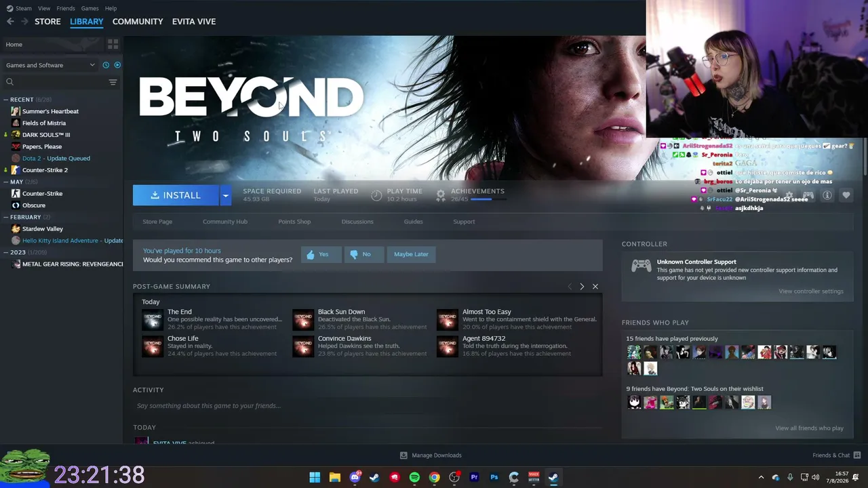Collapse the 2023 games section
The width and height of the screenshot is (868, 488).
click(5, 252)
